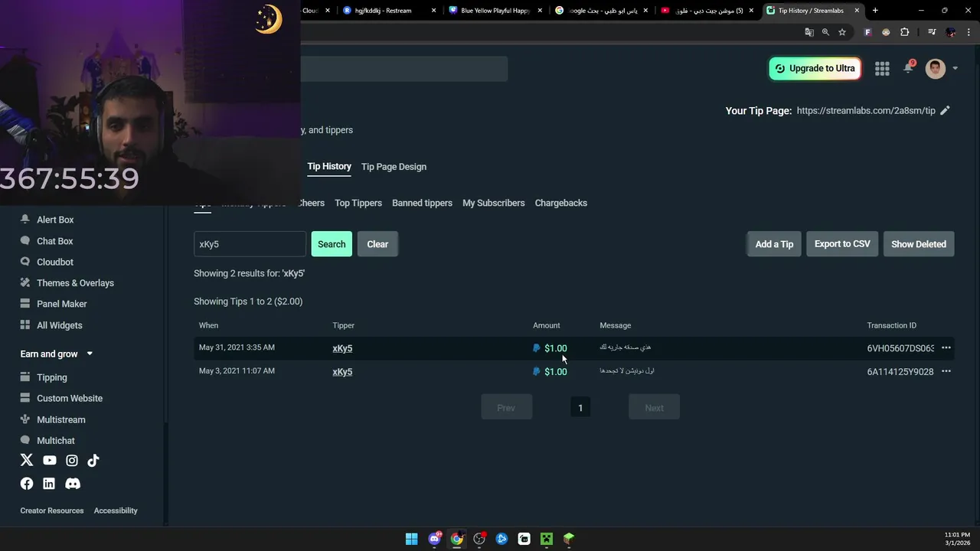Click the profile avatar picture
The height and width of the screenshot is (551, 980).
point(936,69)
